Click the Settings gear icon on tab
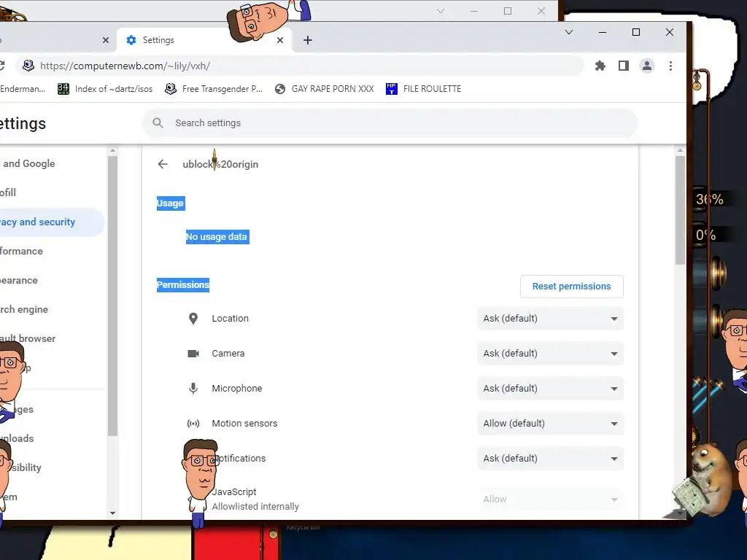The image size is (747, 560). pos(131,40)
